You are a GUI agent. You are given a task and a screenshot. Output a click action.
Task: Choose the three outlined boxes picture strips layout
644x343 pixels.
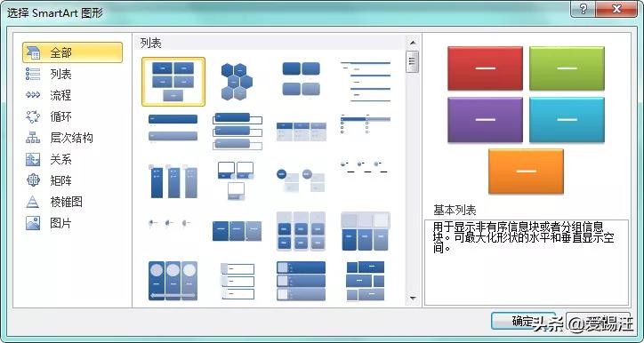point(237,281)
